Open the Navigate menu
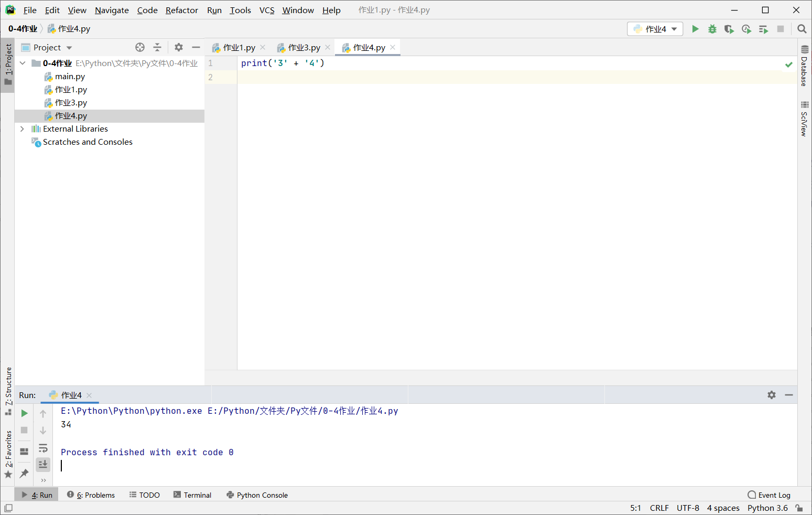812x515 pixels. tap(112, 10)
